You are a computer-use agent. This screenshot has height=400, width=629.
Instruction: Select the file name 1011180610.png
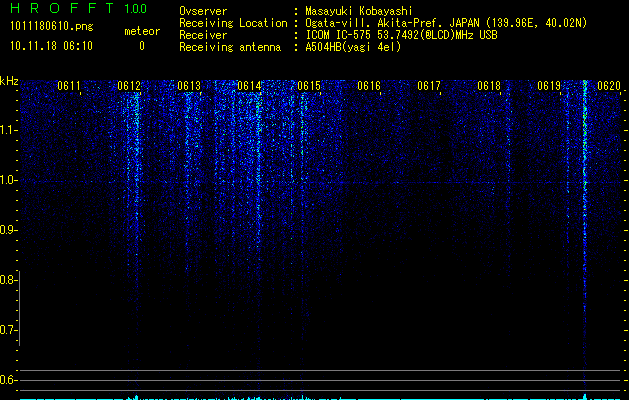coord(52,27)
